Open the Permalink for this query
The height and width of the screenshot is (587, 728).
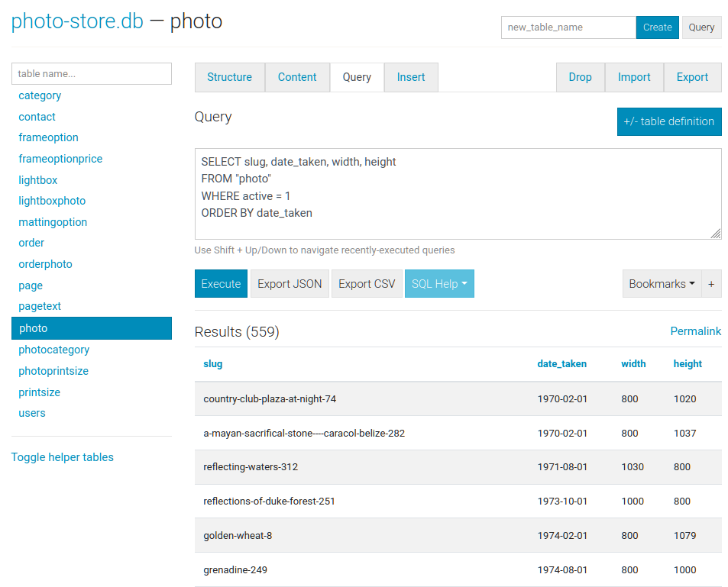coord(695,331)
